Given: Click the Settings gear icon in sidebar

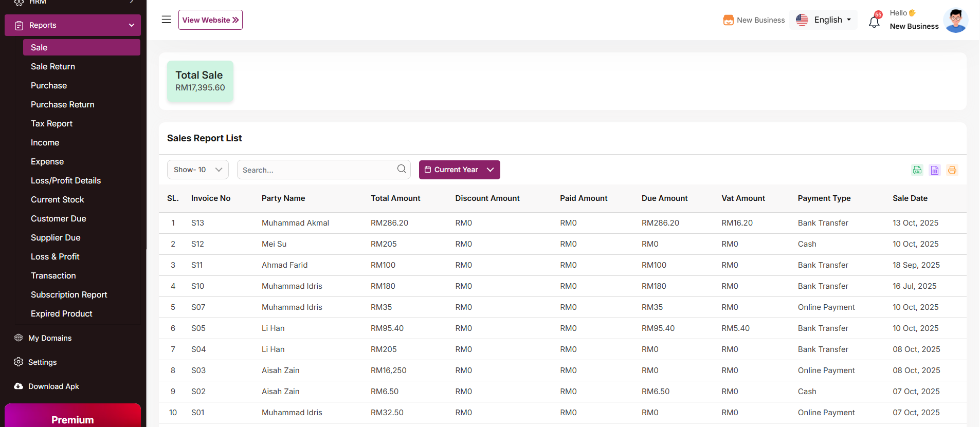Looking at the screenshot, I should (x=19, y=362).
